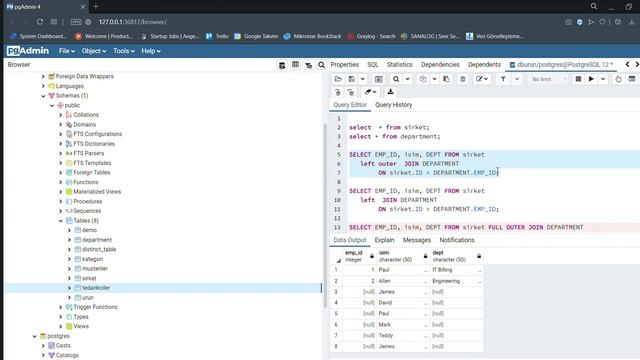
Task: Expand the Views node
Action: pyautogui.click(x=60, y=327)
